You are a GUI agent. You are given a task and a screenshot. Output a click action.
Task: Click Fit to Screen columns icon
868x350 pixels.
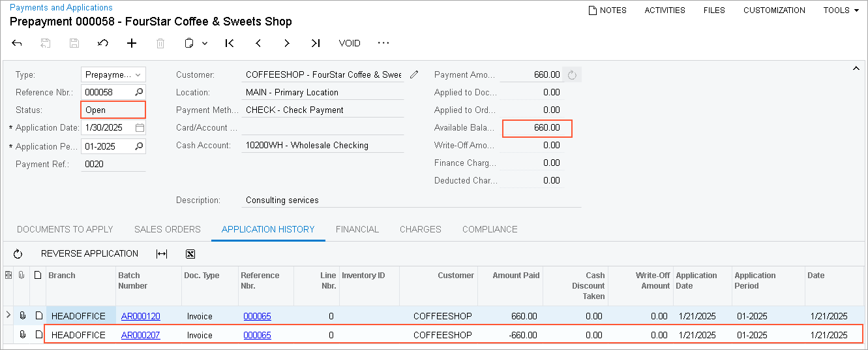(x=162, y=254)
